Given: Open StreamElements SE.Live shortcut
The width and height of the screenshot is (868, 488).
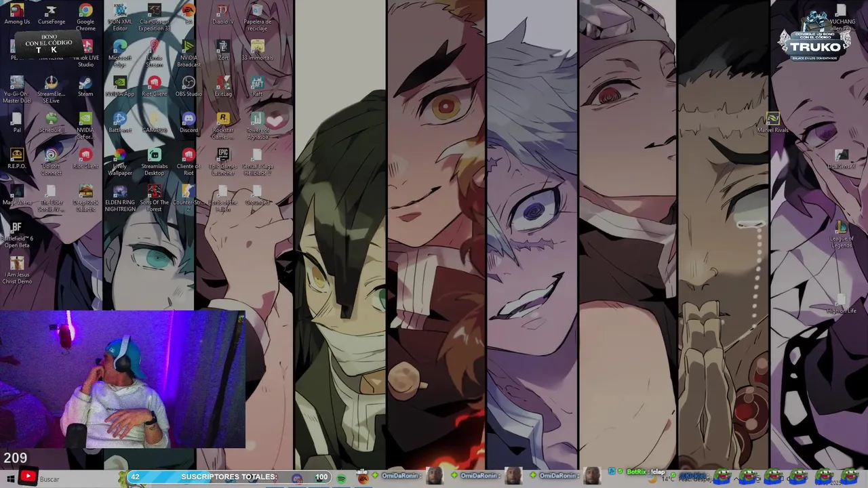Looking at the screenshot, I should [52, 89].
